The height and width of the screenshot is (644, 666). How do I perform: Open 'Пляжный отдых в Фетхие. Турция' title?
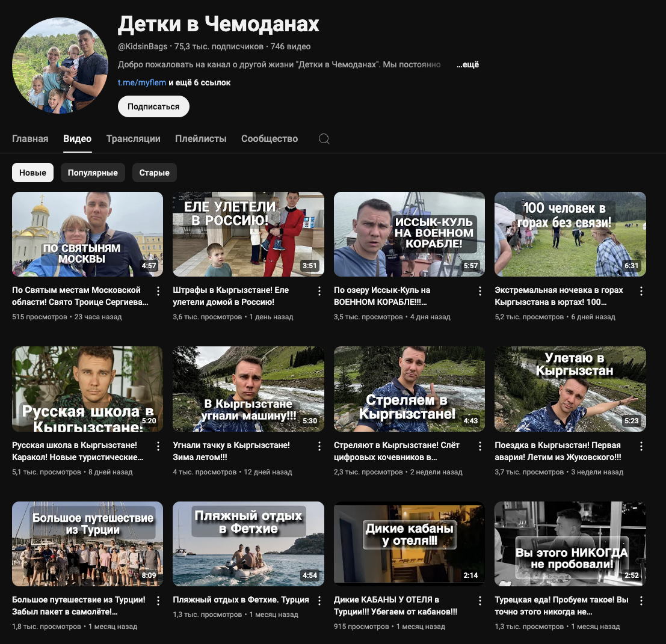(x=241, y=600)
